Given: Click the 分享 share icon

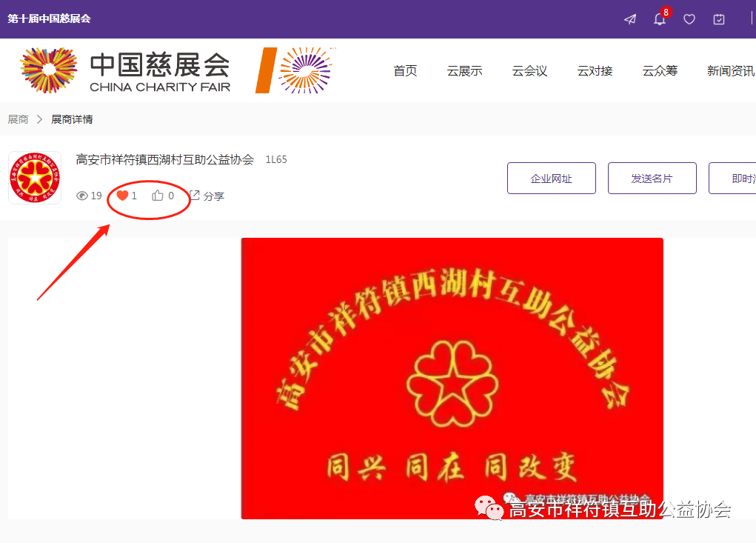Looking at the screenshot, I should coord(194,196).
